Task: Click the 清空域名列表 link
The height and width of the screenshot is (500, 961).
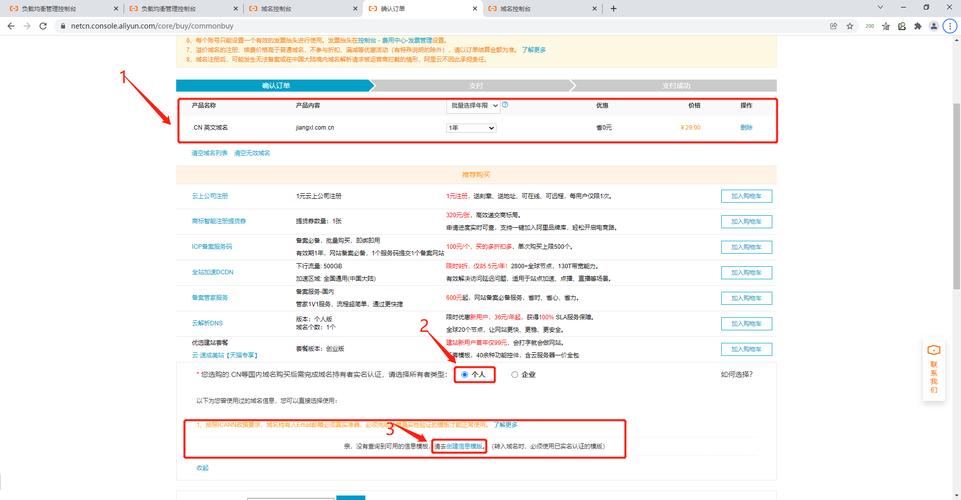Action: [210, 153]
